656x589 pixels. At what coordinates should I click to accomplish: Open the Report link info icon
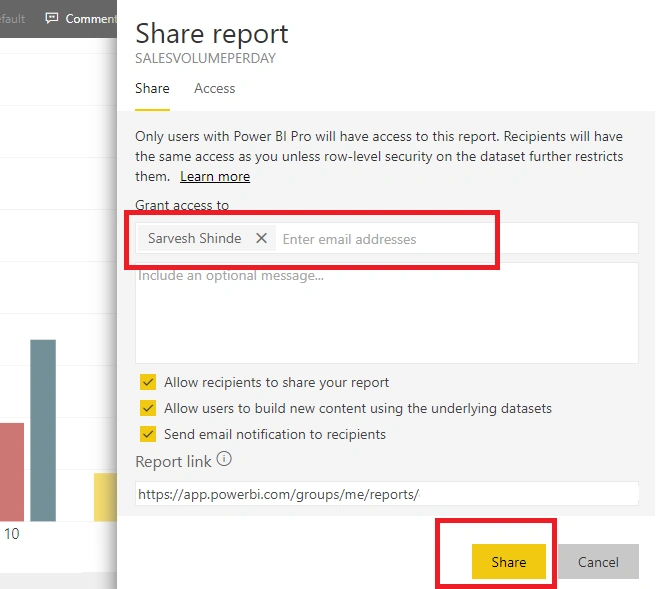click(x=224, y=459)
